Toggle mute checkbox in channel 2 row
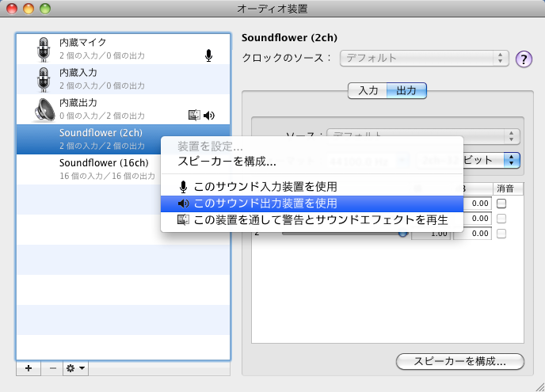Screen dimensions: 545x392 (501, 234)
